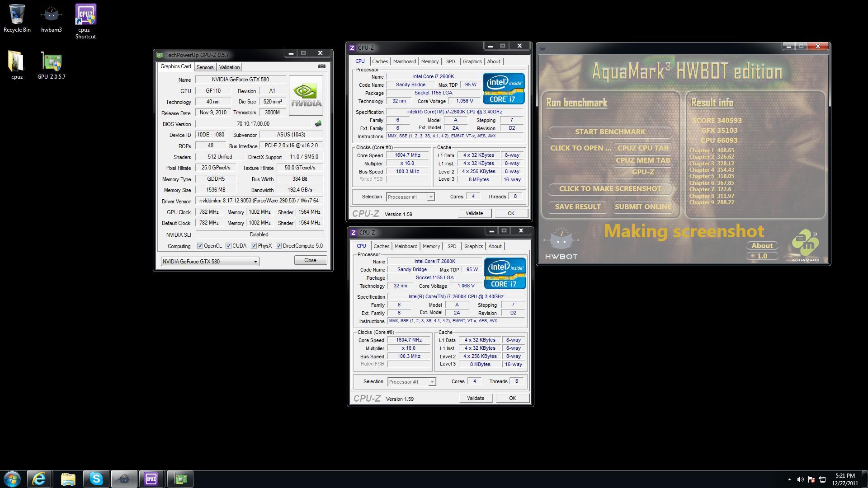This screenshot has height=488, width=868.
Task: Toggle the DirectCompute 5.0 checkbox
Action: pyautogui.click(x=279, y=246)
